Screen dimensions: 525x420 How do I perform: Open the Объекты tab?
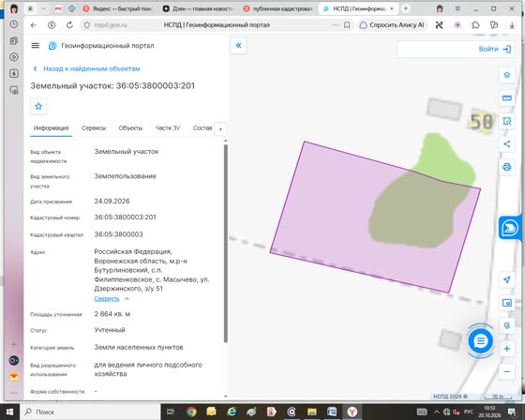click(x=130, y=127)
